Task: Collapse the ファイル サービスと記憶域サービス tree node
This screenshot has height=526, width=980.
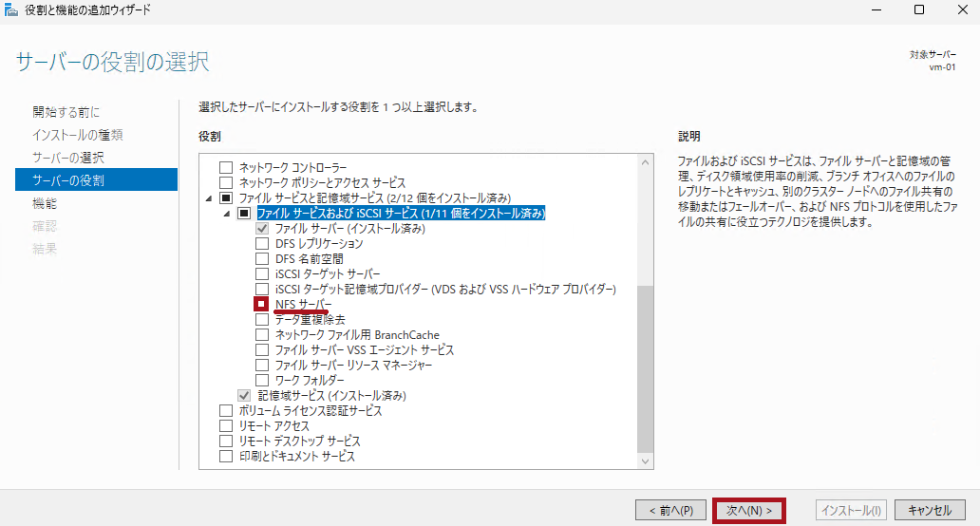Action: coord(209,198)
